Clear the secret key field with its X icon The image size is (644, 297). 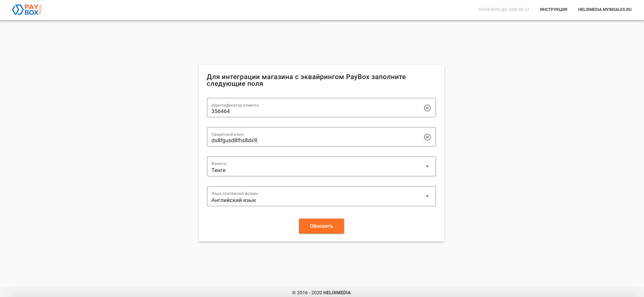(427, 137)
